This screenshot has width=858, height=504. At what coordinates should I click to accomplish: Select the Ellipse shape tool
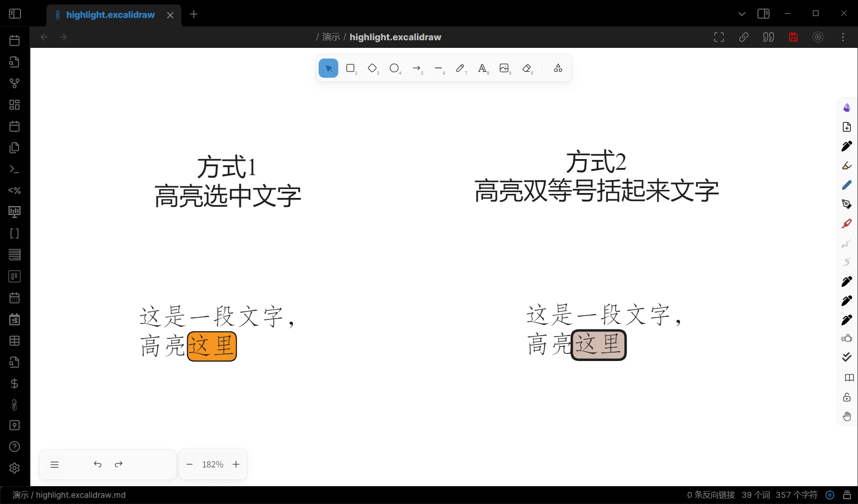pos(394,68)
